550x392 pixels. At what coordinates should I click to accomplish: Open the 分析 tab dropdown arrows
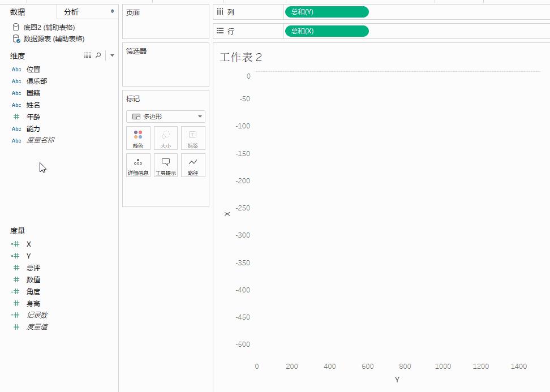tap(112, 11)
